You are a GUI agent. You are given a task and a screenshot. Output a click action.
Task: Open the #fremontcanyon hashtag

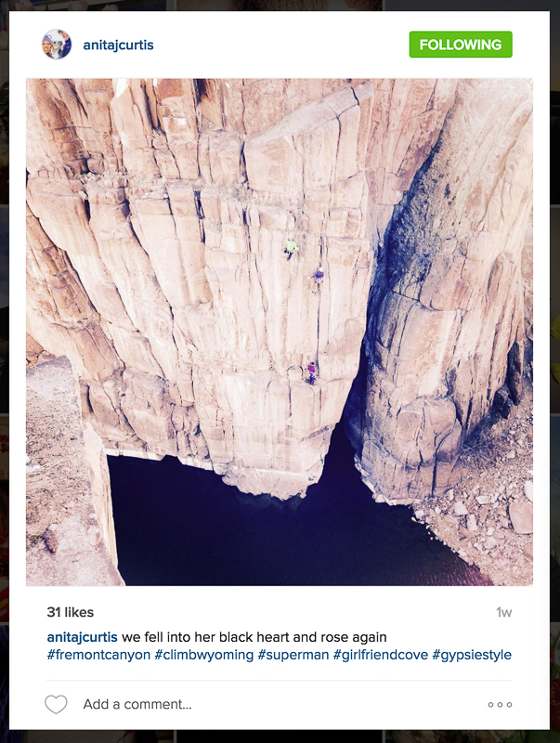pyautogui.click(x=98, y=655)
